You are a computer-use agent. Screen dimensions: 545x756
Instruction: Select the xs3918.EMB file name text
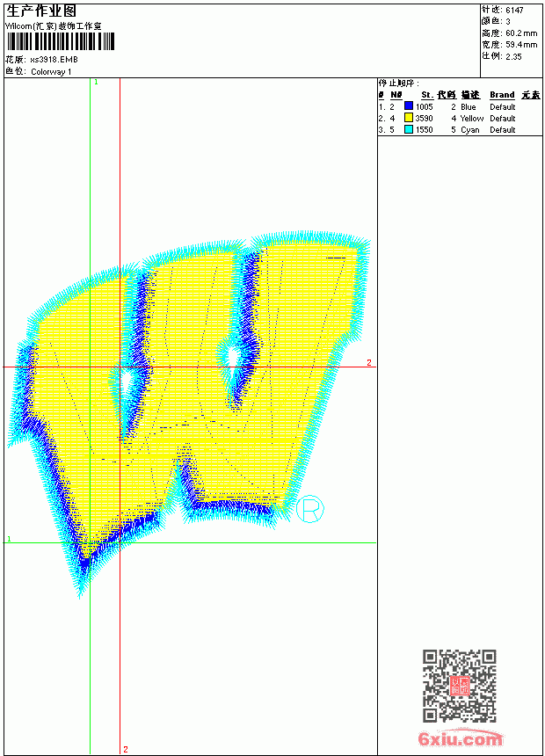(54, 60)
